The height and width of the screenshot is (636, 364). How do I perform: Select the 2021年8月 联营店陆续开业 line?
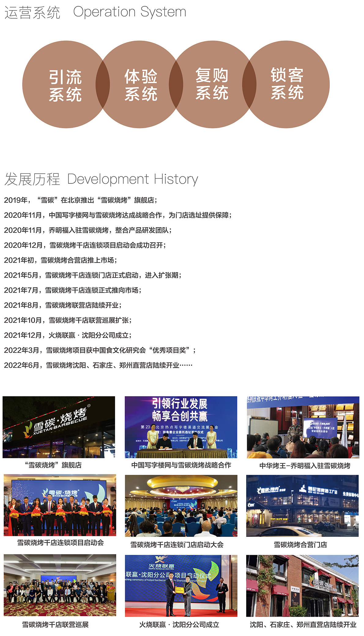[63, 305]
